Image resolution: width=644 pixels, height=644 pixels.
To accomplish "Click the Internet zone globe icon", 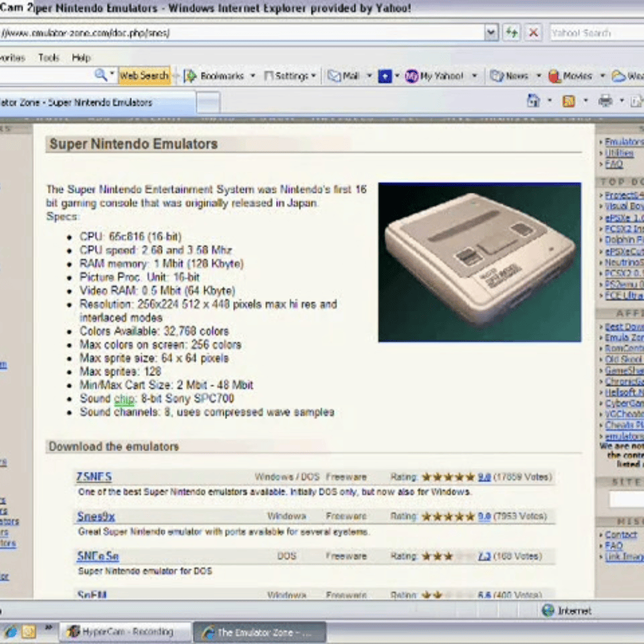I will click(548, 611).
